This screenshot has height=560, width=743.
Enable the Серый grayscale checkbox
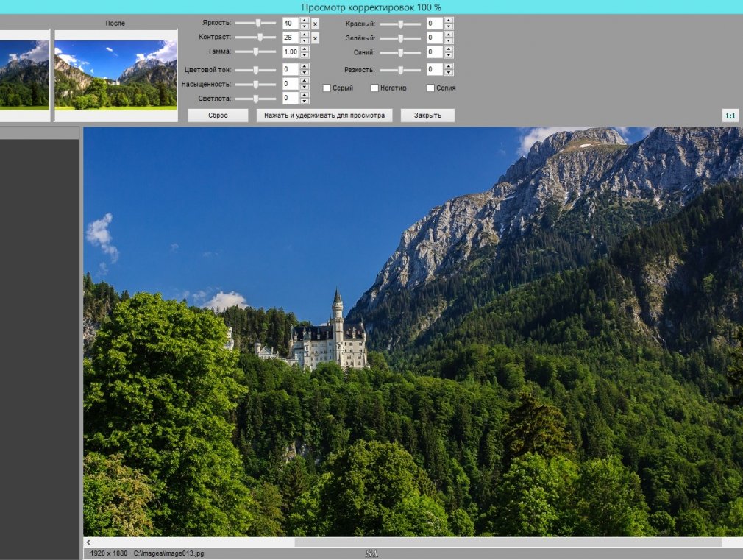(327, 88)
